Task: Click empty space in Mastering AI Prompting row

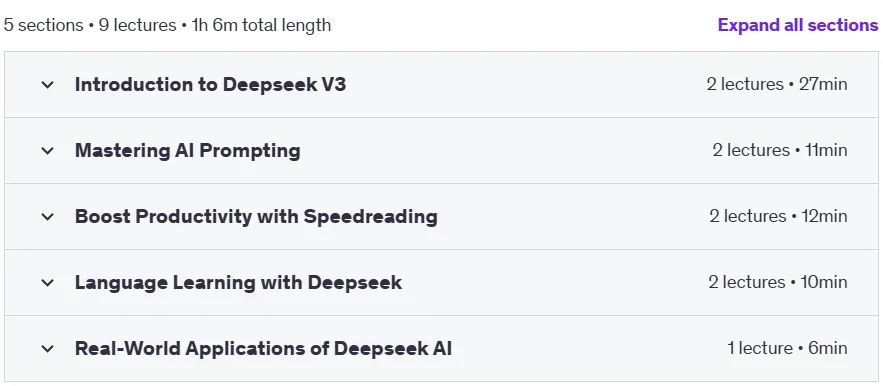Action: point(507,150)
